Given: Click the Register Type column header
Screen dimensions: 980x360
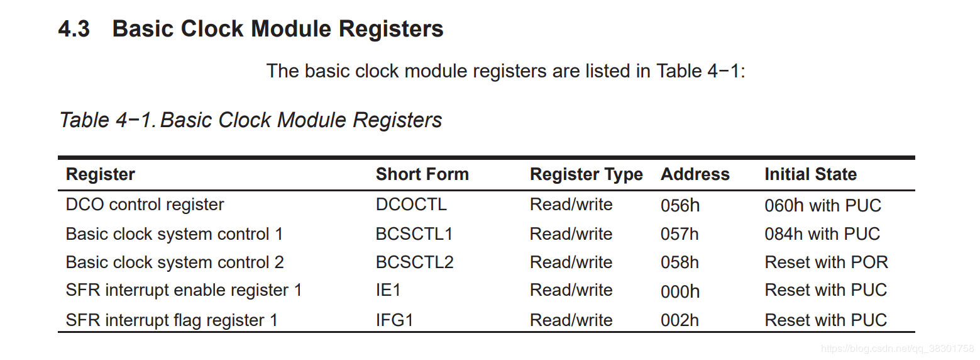Looking at the screenshot, I should [586, 174].
